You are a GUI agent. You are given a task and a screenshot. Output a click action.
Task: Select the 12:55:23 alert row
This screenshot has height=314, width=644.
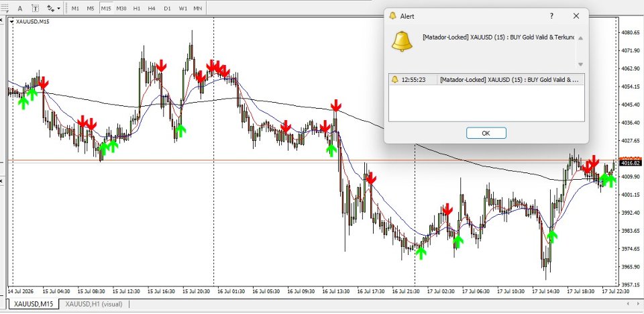(x=486, y=80)
